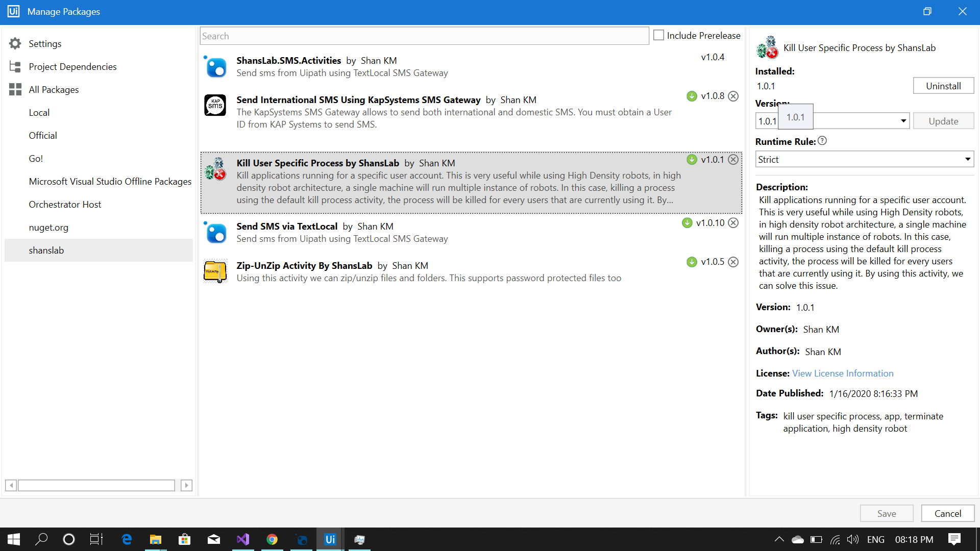980x551 pixels.
Task: Click sidebar horizontal scrollbar track
Action: 96,485
